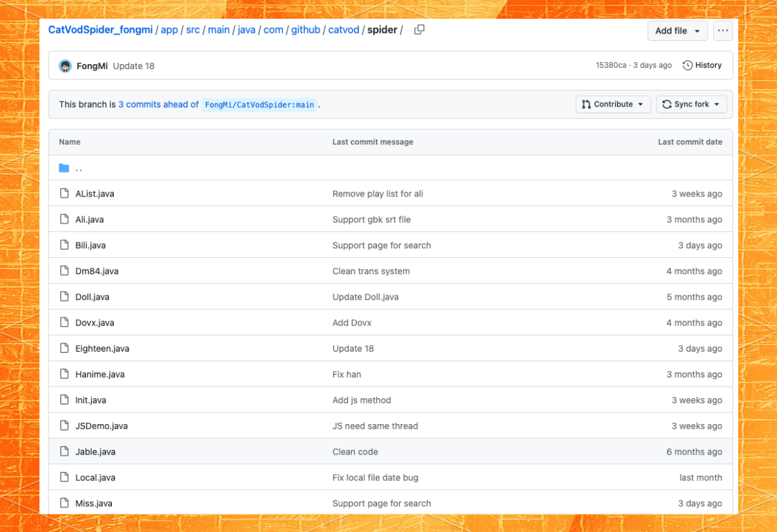
Task: Navigate to catvod breadcrumb folder
Action: pos(344,30)
